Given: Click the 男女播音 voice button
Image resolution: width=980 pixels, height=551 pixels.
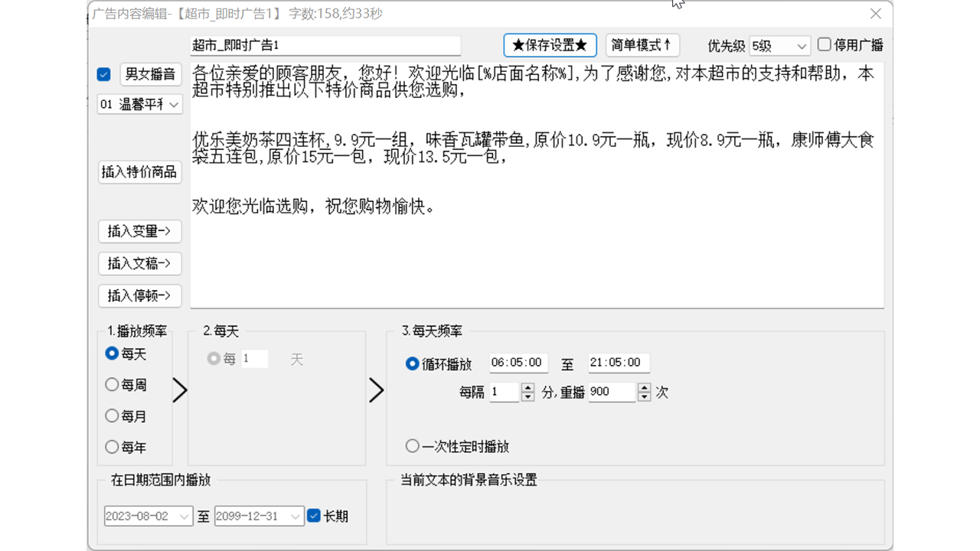Looking at the screenshot, I should point(150,74).
